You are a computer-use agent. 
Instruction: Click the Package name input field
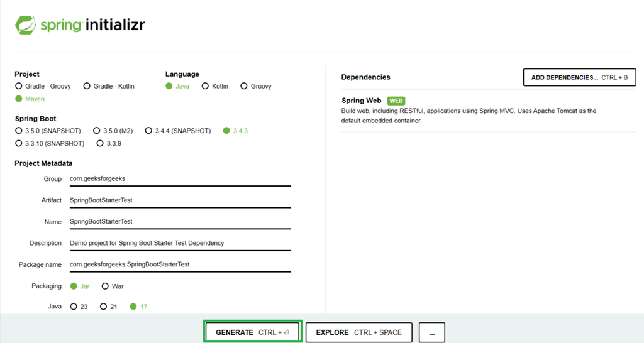tap(180, 264)
